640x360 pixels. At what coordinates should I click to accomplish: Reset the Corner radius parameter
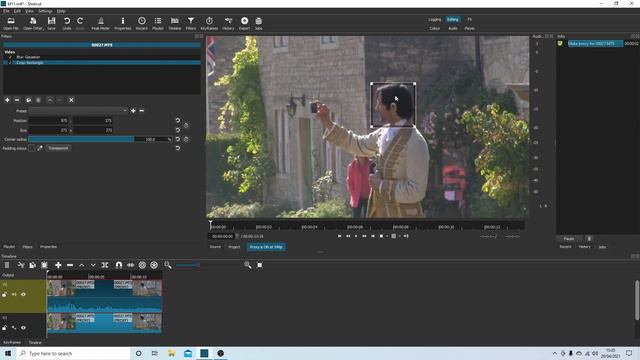point(178,139)
